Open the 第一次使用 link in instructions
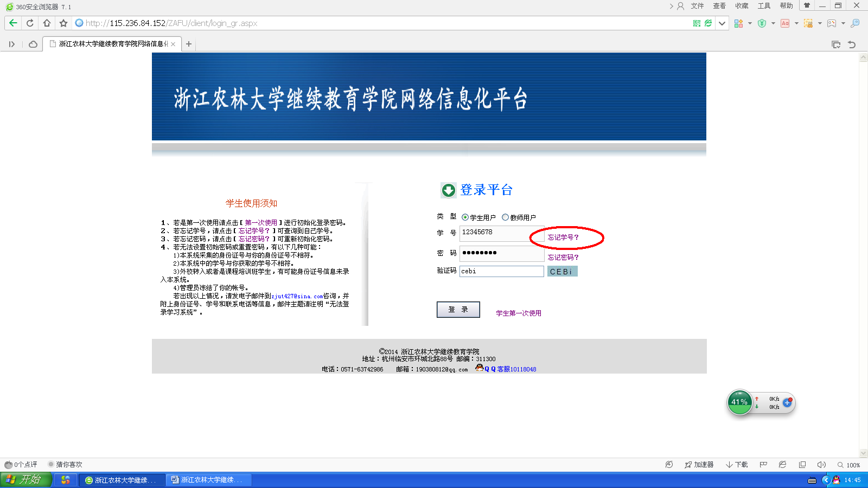This screenshot has width=868, height=488. [261, 223]
